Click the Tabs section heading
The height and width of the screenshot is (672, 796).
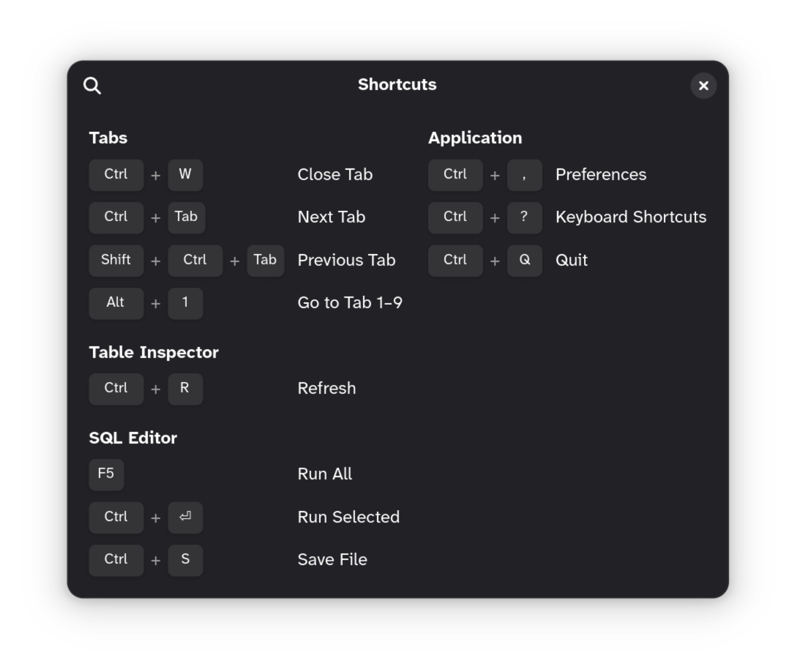tap(108, 138)
